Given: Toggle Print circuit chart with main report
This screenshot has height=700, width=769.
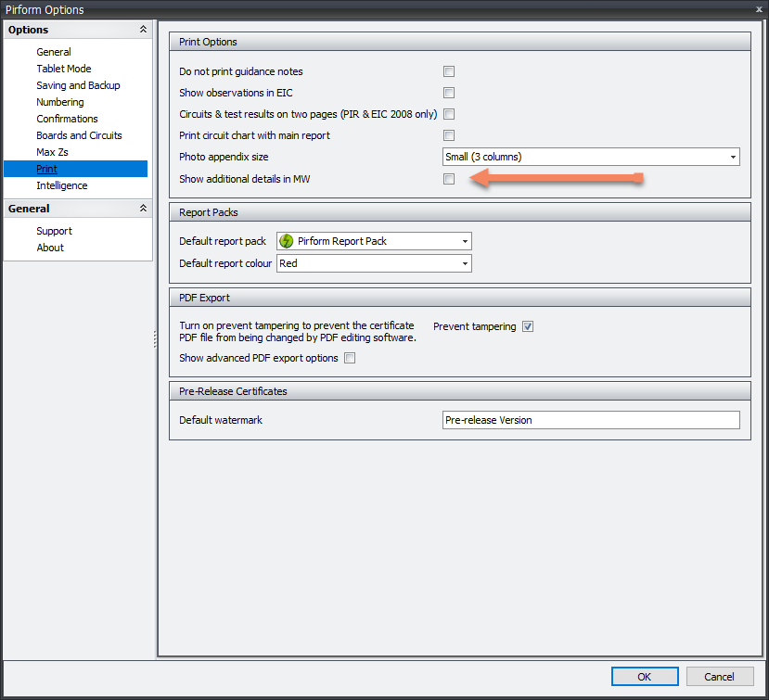Looking at the screenshot, I should point(449,135).
